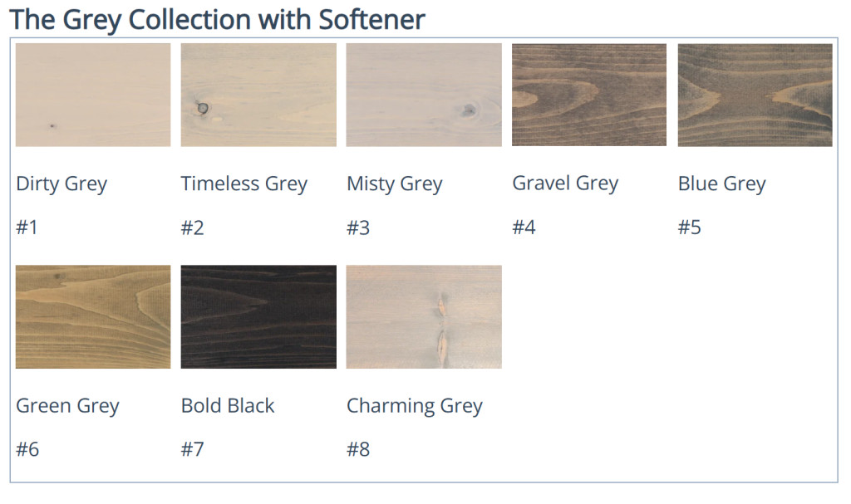Click the Timeless Grey swatch image
The width and height of the screenshot is (851, 504).
(x=258, y=95)
